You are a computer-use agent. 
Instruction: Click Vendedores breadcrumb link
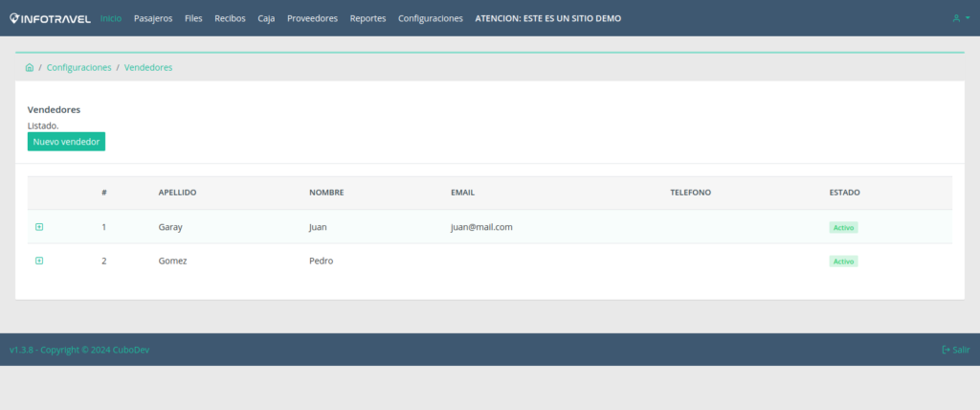[x=148, y=68]
